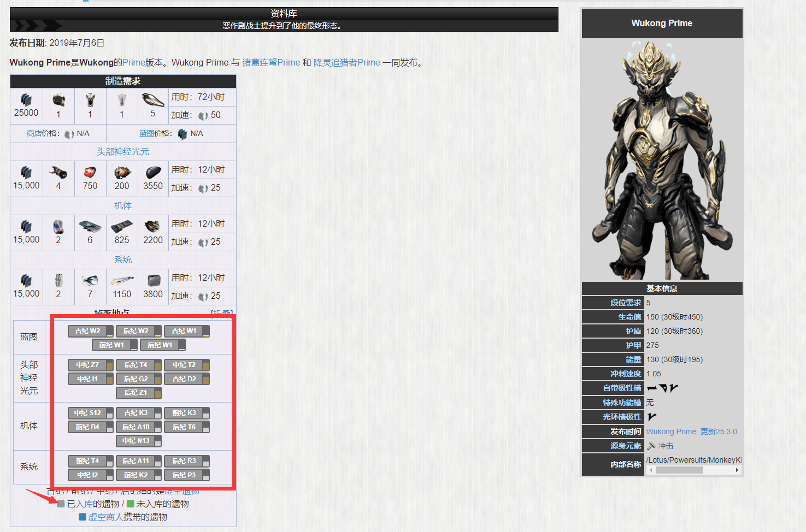Open the 中纪 S12 relic button
Image resolution: width=806 pixels, height=532 pixels.
(x=91, y=413)
